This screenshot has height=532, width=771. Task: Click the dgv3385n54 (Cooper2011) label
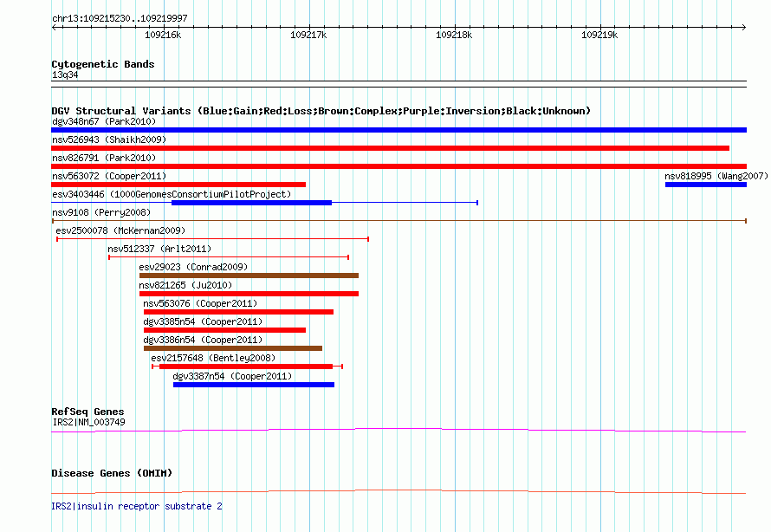click(203, 321)
